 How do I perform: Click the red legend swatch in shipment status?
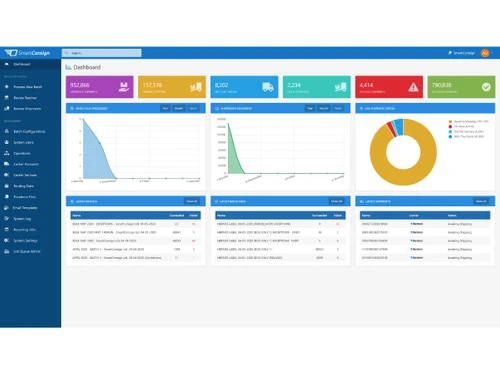click(x=450, y=127)
